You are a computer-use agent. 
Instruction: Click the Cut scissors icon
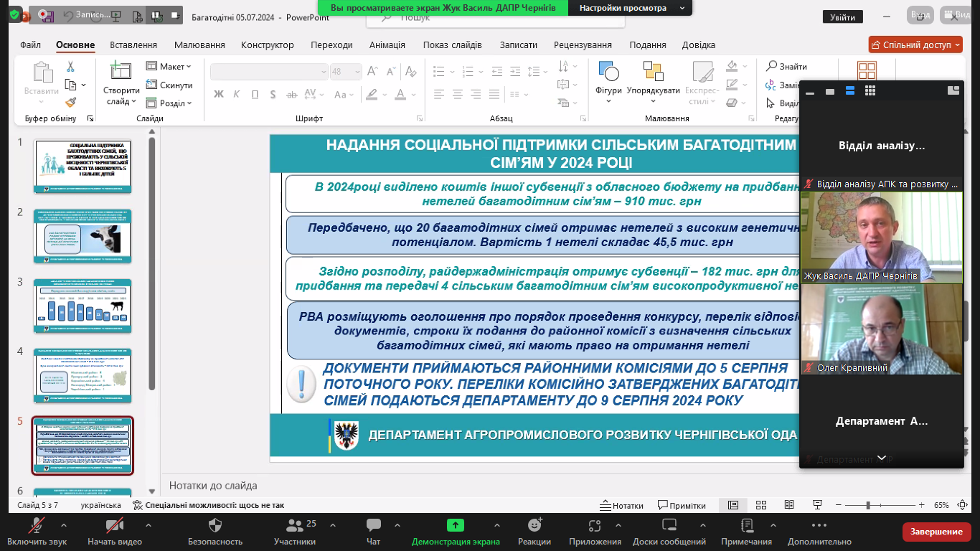coord(70,67)
